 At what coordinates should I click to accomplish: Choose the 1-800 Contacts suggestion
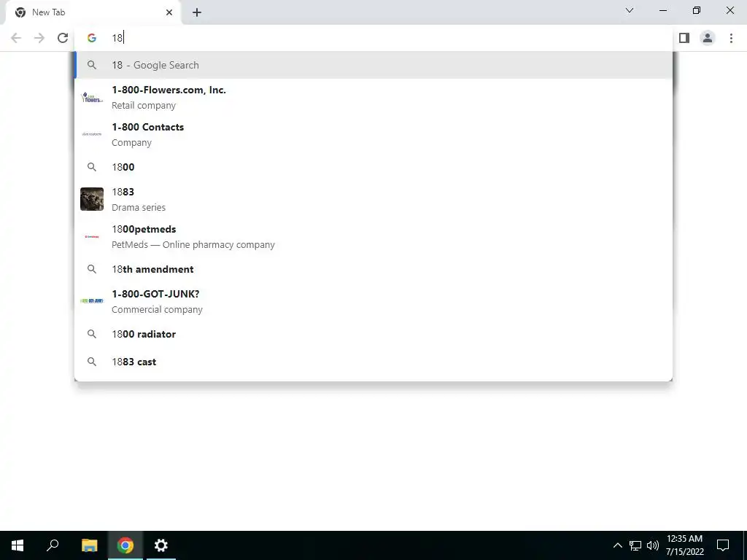(373, 134)
